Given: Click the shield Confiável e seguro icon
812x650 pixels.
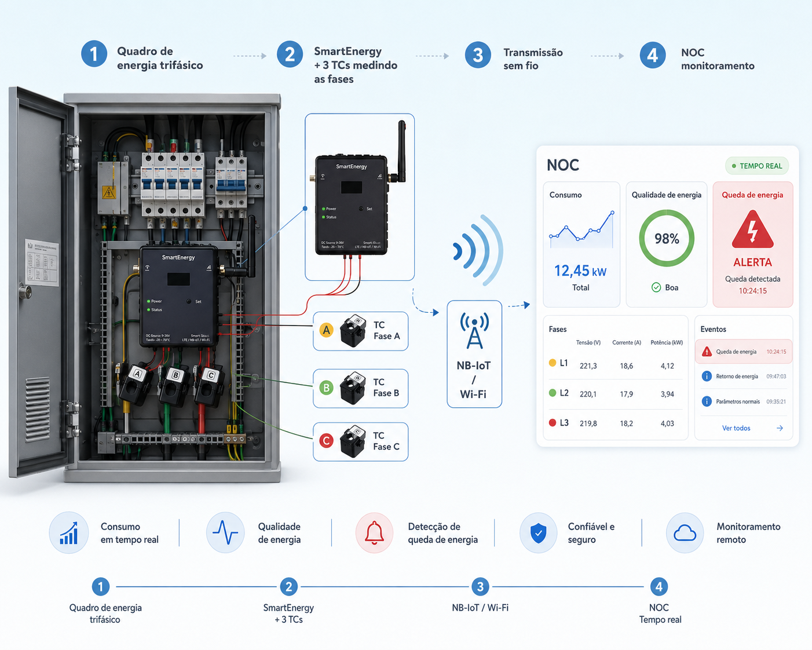Looking at the screenshot, I should click(538, 532).
